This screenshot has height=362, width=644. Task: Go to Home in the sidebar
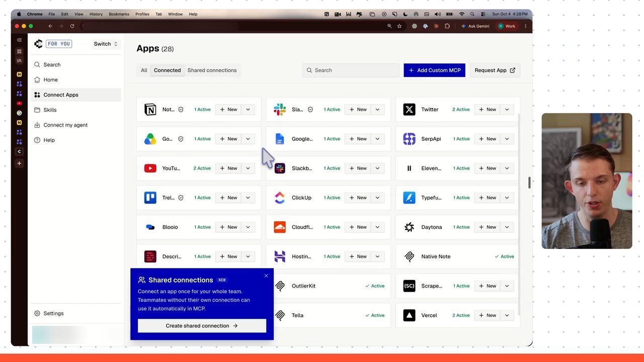pos(76,80)
